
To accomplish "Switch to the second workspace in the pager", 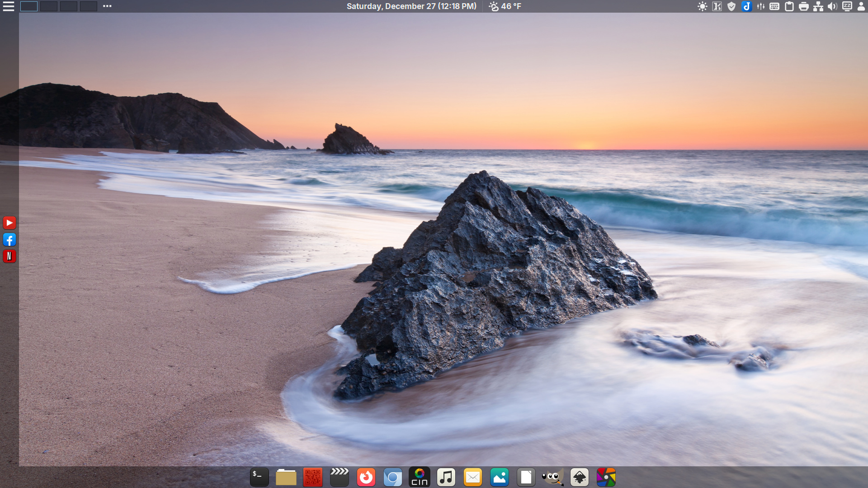I will 48,6.
